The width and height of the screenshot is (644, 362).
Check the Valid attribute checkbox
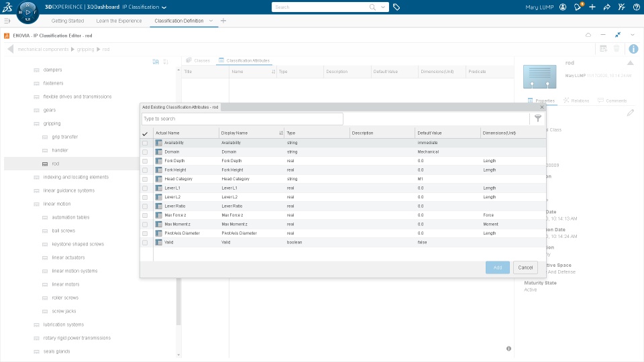(145, 242)
